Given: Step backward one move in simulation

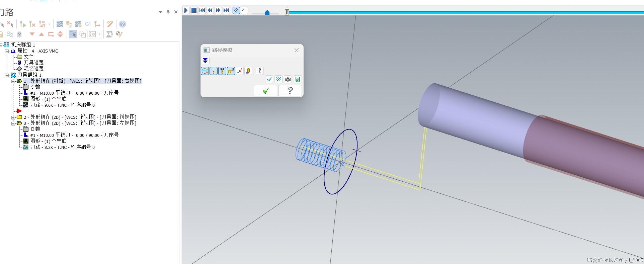Looking at the screenshot, I should tap(210, 10).
